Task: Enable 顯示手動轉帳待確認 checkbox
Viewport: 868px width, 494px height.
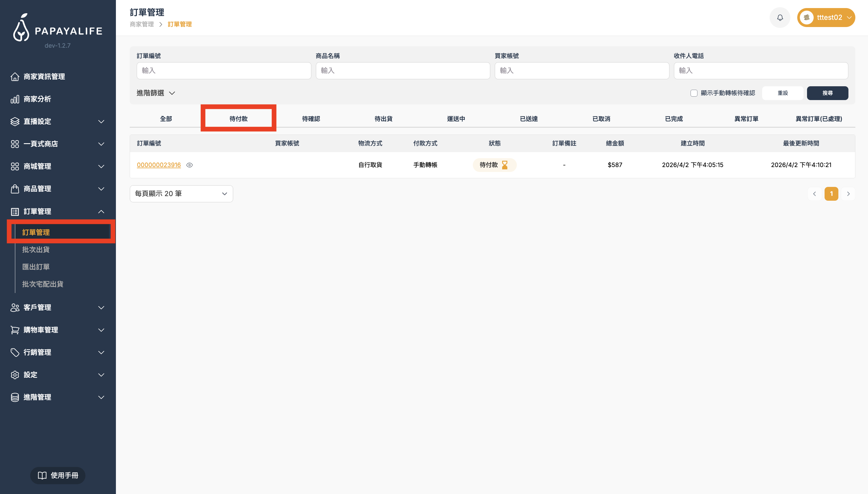Action: [x=694, y=93]
